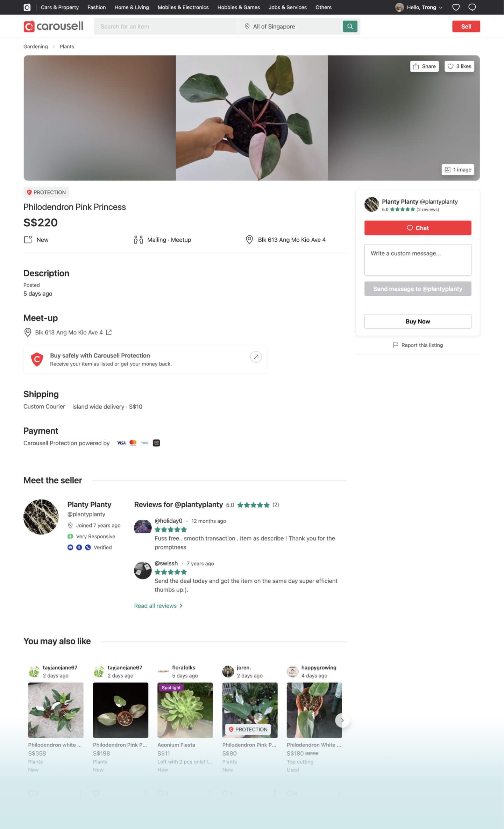Click the Share button on the image
504x829 pixels.
424,66
